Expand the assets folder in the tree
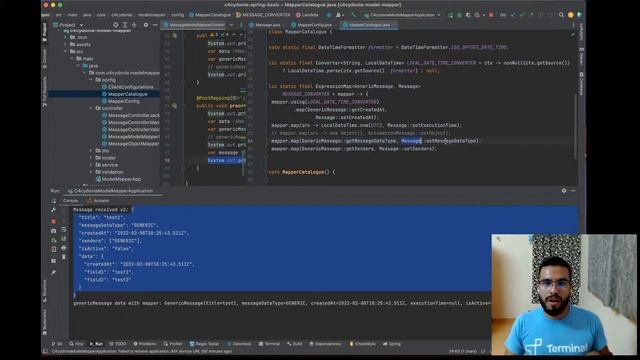Image resolution: width=640 pixels, height=360 pixels. tap(66, 44)
